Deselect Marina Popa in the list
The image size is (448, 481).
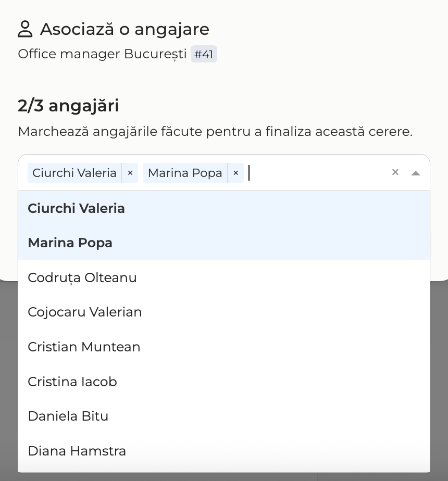coord(224,243)
